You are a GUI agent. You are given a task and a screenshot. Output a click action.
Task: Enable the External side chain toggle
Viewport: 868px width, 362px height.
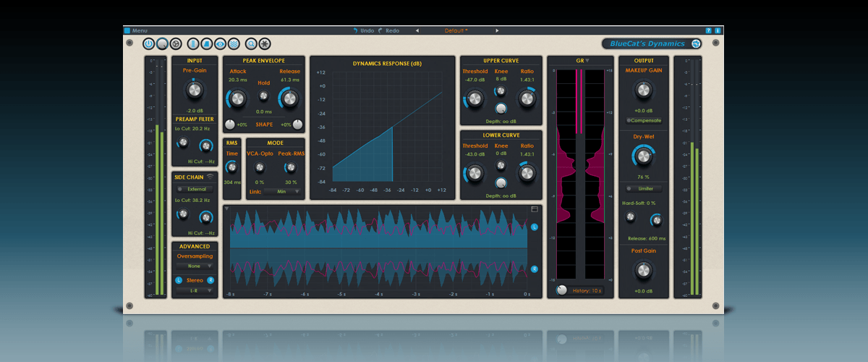click(x=194, y=189)
